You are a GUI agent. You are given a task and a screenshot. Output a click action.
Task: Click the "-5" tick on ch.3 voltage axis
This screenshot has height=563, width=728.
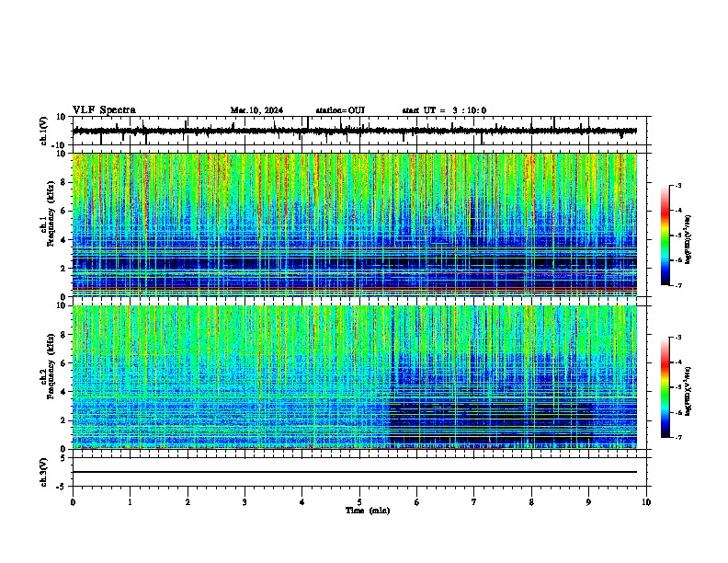click(x=62, y=487)
